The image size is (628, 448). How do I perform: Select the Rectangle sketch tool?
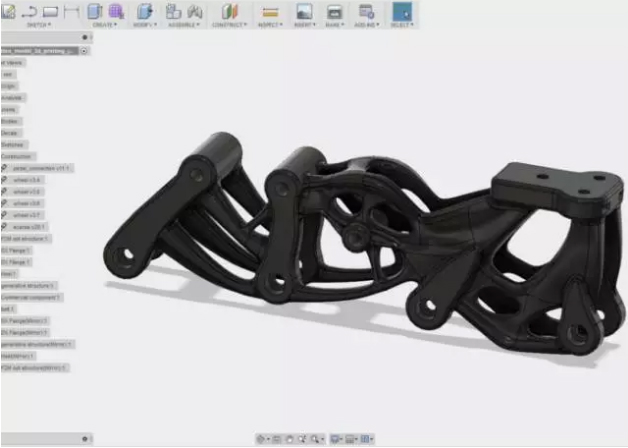[x=49, y=11]
